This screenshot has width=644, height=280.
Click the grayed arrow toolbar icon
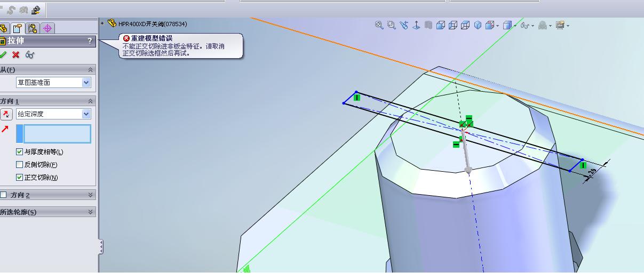23,10
